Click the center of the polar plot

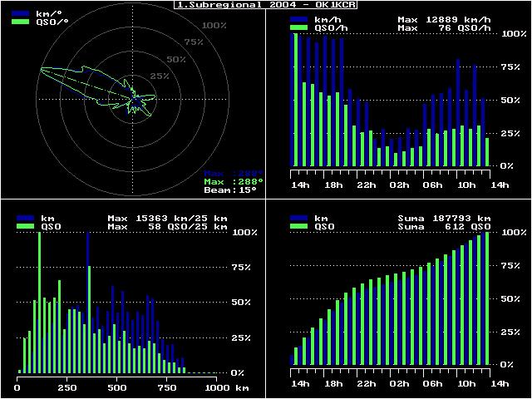(x=135, y=99)
